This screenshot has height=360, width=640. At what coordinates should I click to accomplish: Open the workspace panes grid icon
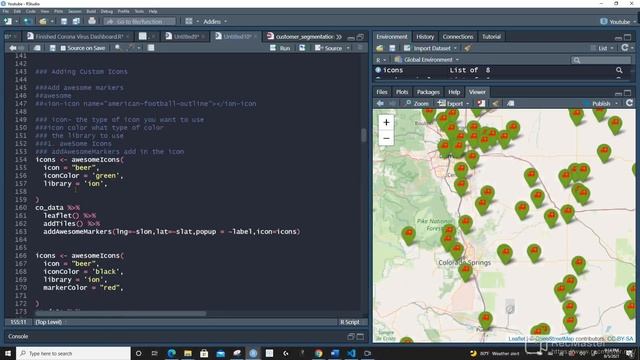point(189,21)
